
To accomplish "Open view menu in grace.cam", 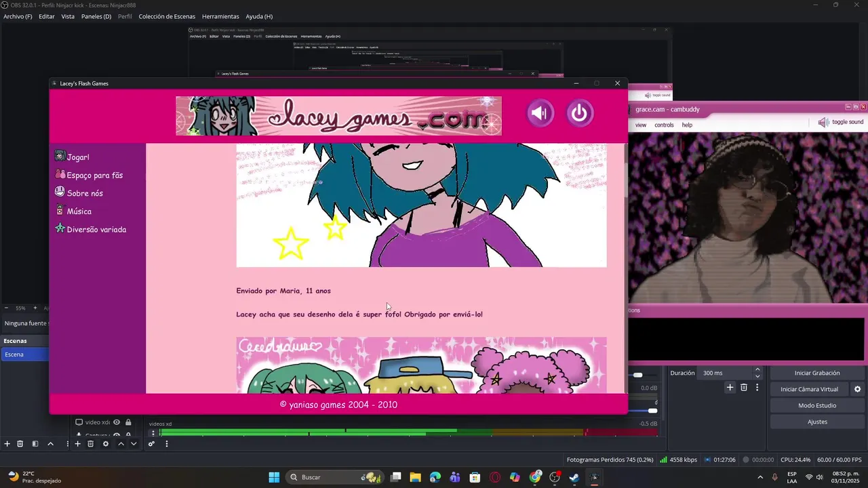I will (x=641, y=125).
